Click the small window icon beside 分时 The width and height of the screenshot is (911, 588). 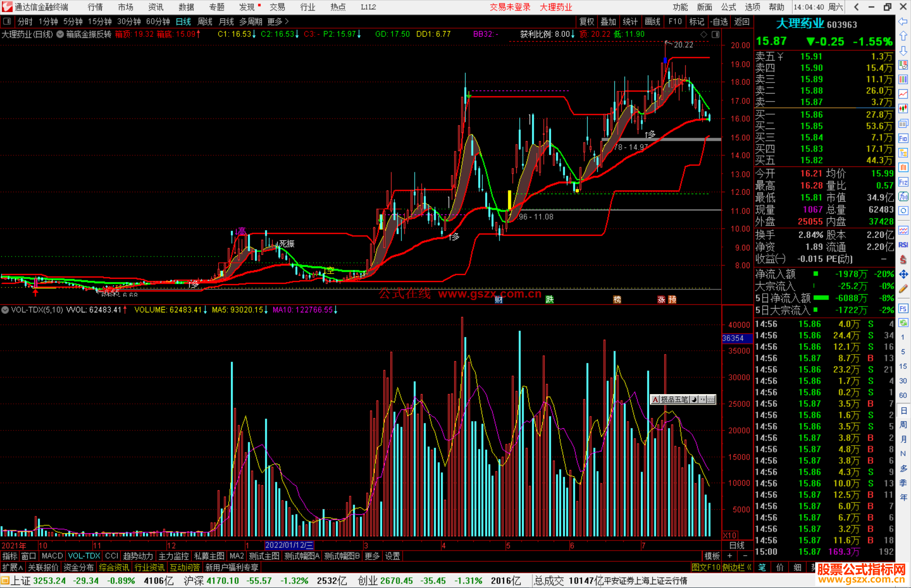pos(7,21)
